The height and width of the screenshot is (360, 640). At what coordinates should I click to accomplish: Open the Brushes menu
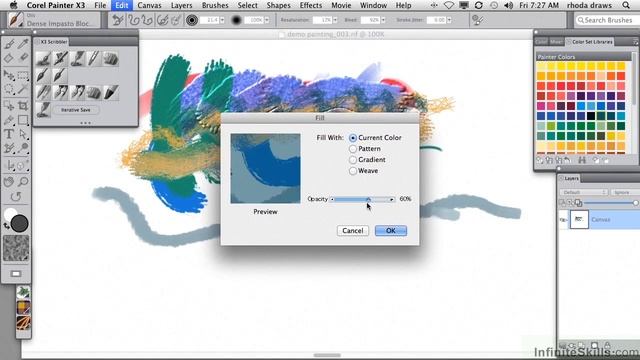[x=215, y=5]
